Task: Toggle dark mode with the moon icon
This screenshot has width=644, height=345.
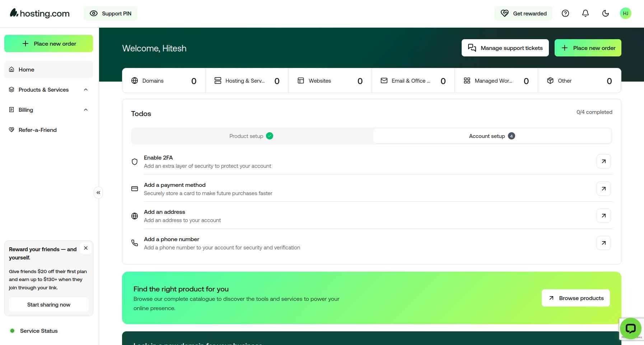Action: coord(605,13)
